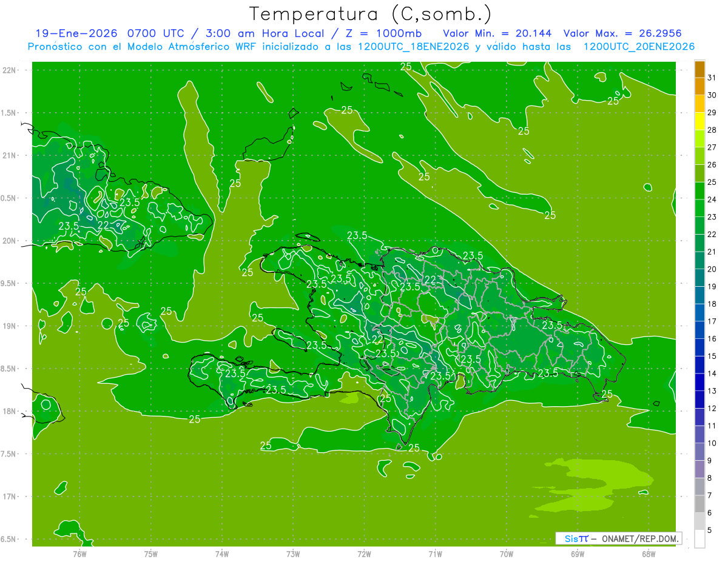This screenshot has height=562, width=728.
Task: Pick the gray swatch between 6 and 7
Action: pos(699,504)
